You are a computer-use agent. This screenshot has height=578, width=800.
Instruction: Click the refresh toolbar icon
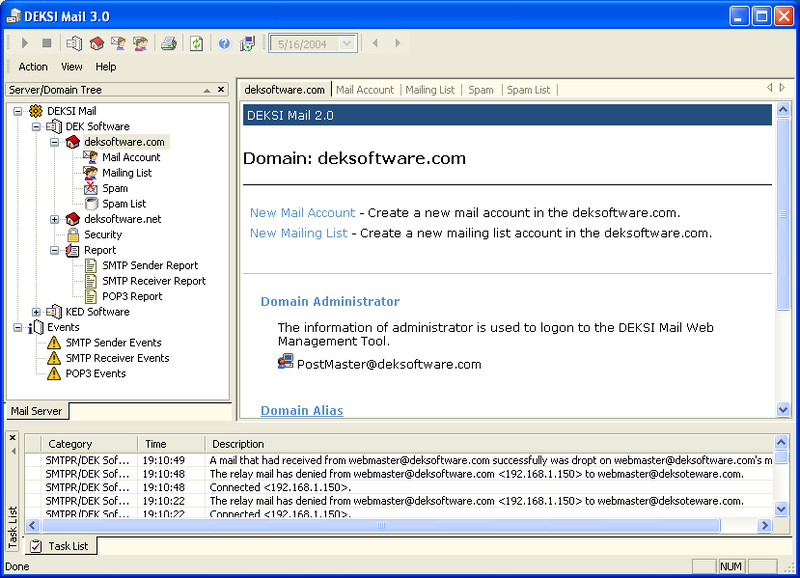pos(196,43)
